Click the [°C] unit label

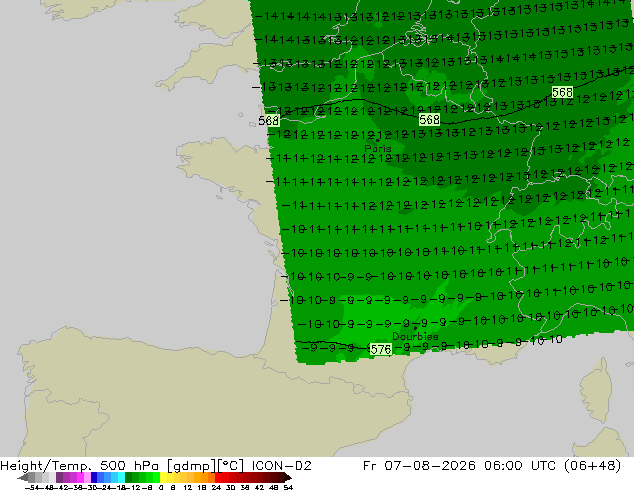click(231, 466)
